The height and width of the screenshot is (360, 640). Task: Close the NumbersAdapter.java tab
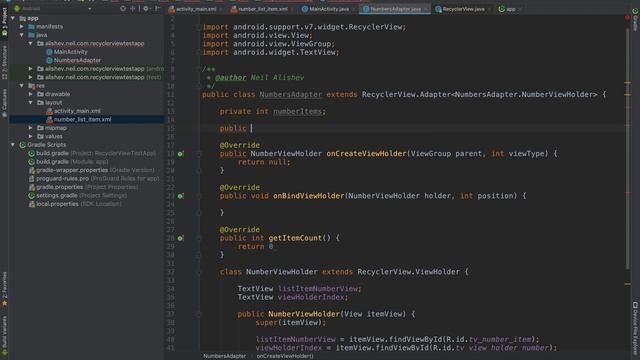pyautogui.click(x=425, y=9)
